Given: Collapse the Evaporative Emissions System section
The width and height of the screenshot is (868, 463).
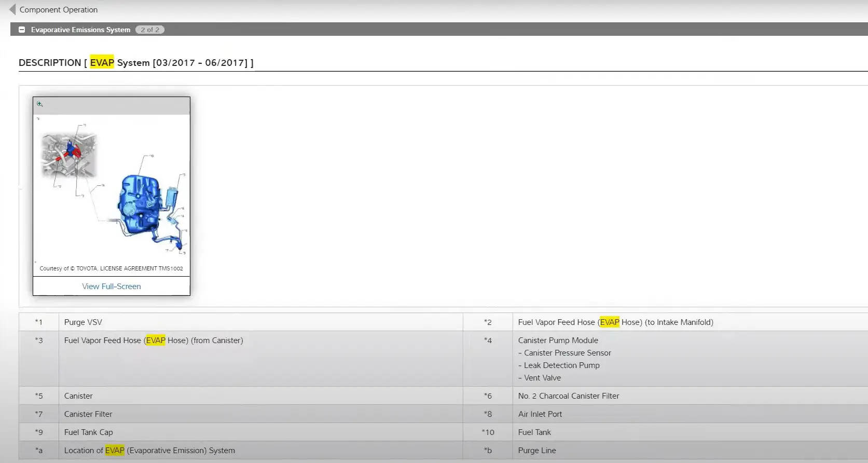Looking at the screenshot, I should click(x=22, y=30).
